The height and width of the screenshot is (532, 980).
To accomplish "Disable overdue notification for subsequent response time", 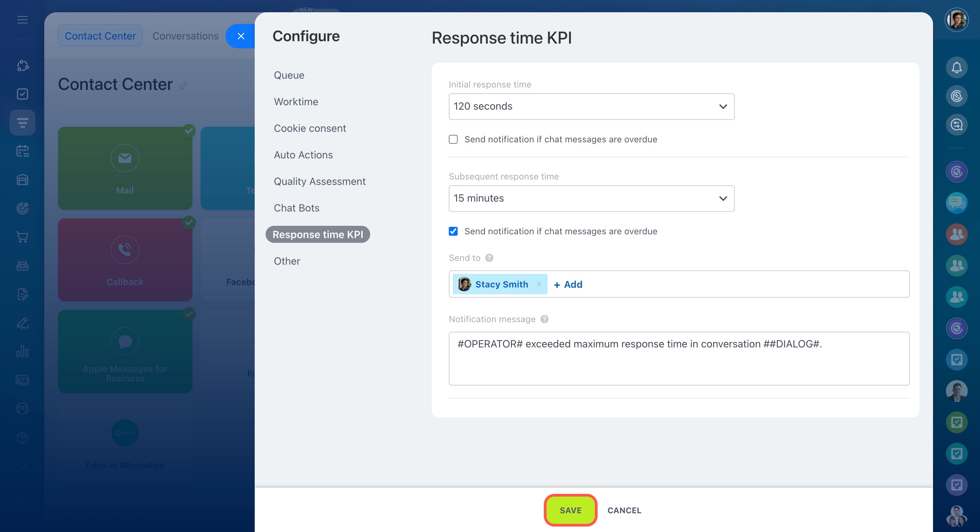I will pos(453,231).
